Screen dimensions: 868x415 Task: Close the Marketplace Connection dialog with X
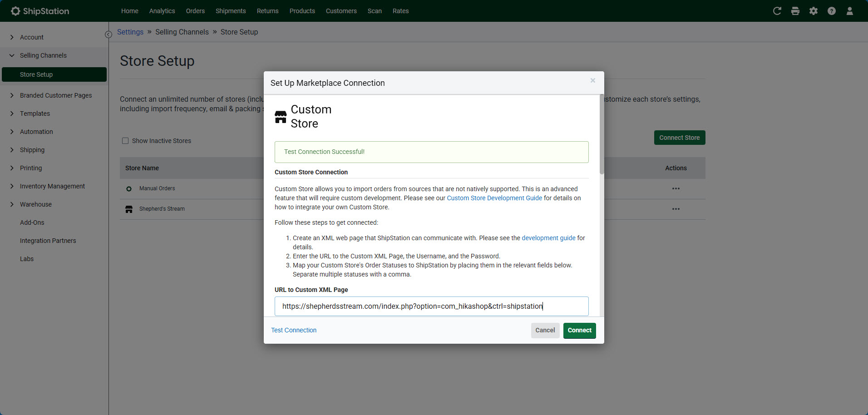click(592, 80)
